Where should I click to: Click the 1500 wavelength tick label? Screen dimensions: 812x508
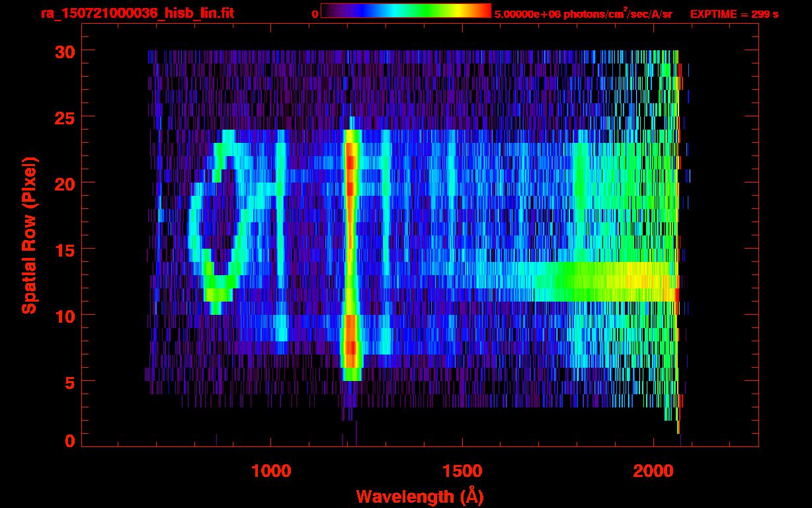tap(462, 471)
